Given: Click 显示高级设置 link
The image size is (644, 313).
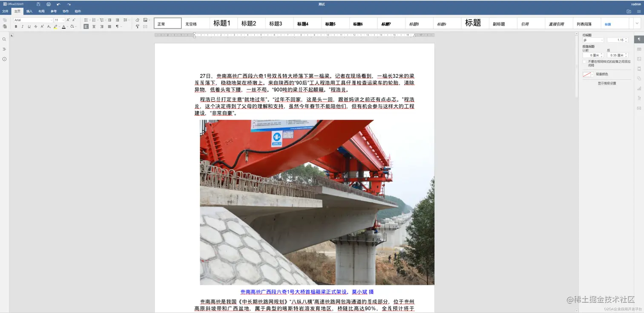Looking at the screenshot, I should [607, 83].
